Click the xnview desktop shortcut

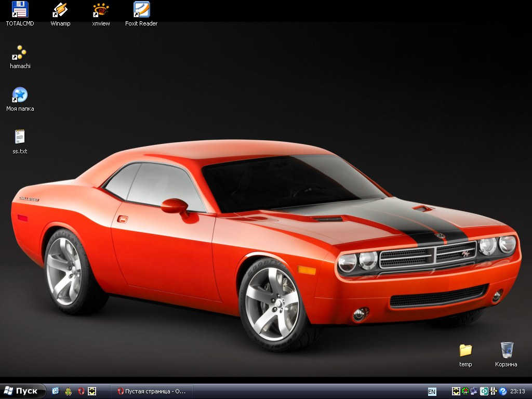101,9
